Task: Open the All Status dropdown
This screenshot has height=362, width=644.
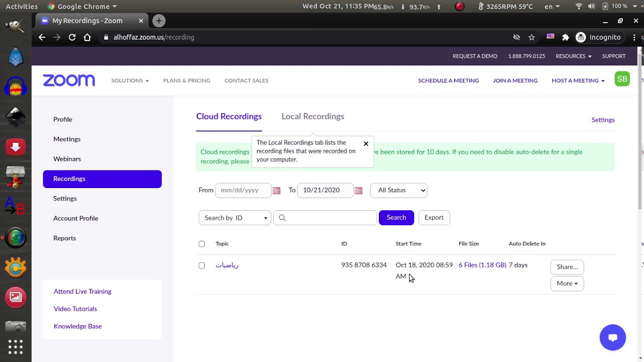Action: click(398, 190)
